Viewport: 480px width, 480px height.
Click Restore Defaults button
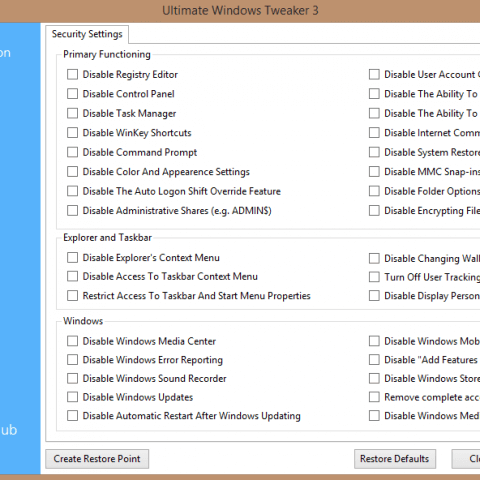395,459
